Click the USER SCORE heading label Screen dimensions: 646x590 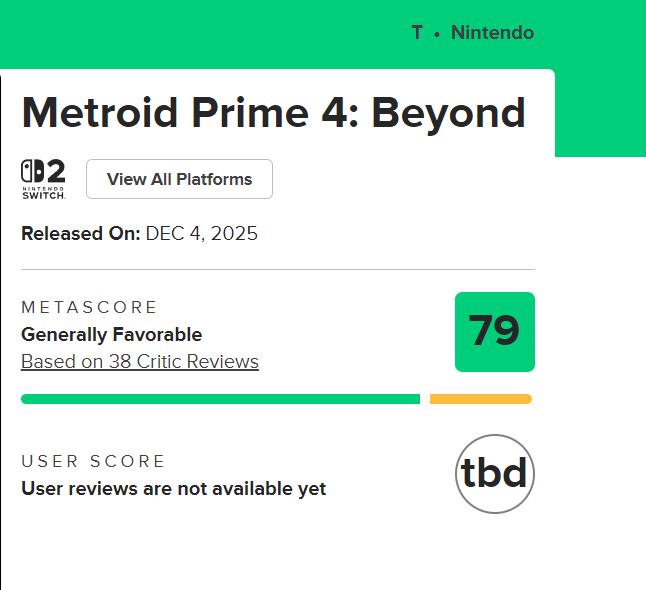tap(93, 461)
